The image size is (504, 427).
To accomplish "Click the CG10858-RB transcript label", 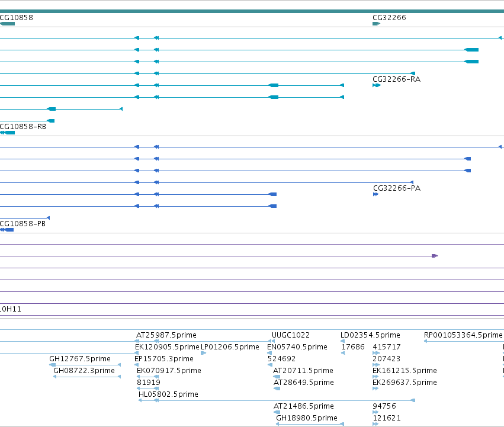I will (23, 127).
